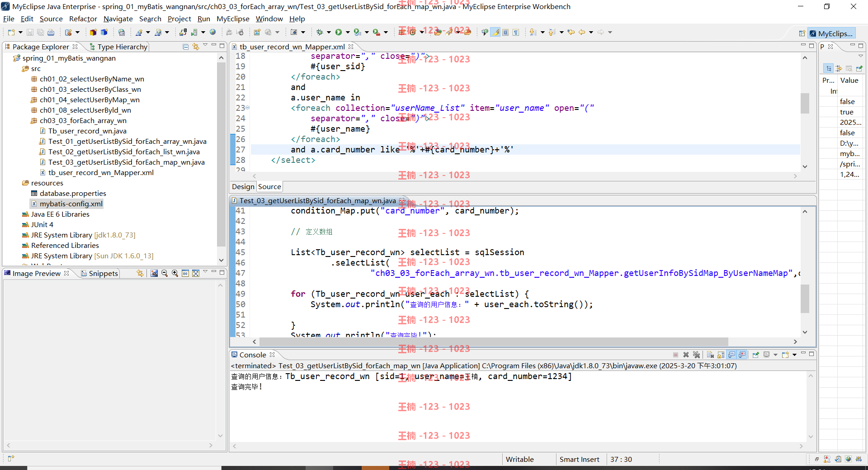Click the Debug bug toolbar icon

point(320,32)
